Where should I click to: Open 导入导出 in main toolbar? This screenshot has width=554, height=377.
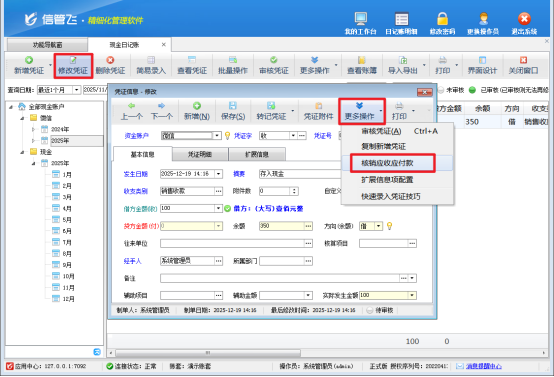coord(403,66)
